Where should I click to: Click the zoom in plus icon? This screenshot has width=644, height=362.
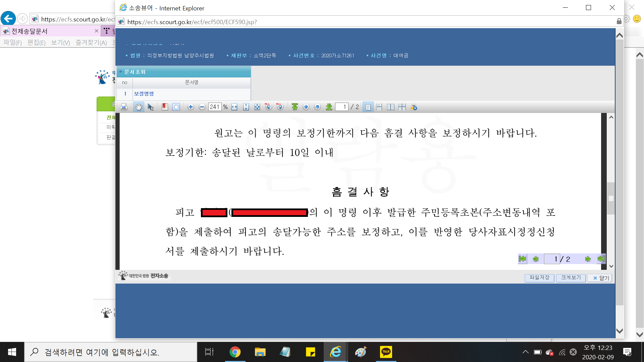click(x=191, y=107)
